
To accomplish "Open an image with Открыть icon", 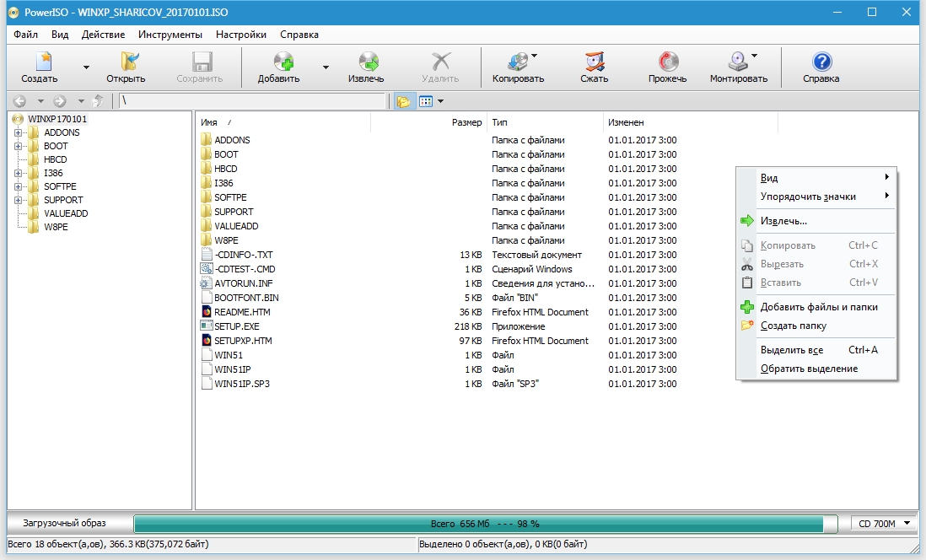I will click(126, 63).
